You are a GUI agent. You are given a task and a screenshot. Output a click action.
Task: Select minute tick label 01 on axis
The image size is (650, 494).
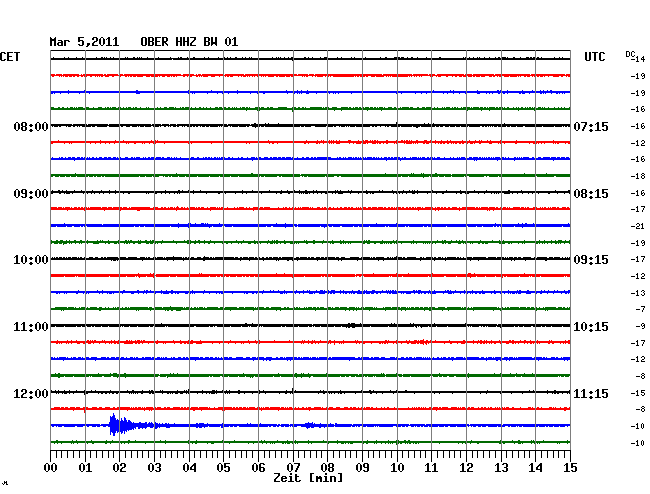click(85, 467)
